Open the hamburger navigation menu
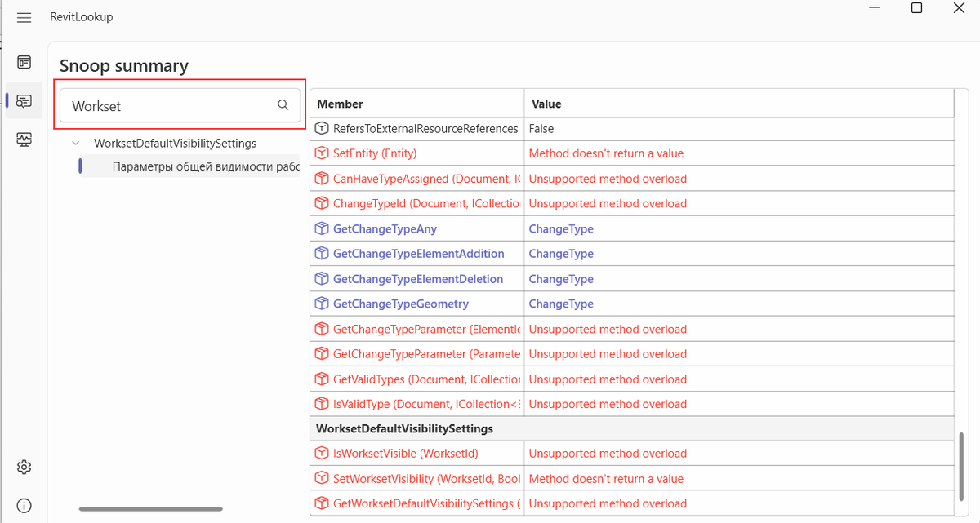Image resolution: width=980 pixels, height=523 pixels. coord(24,17)
